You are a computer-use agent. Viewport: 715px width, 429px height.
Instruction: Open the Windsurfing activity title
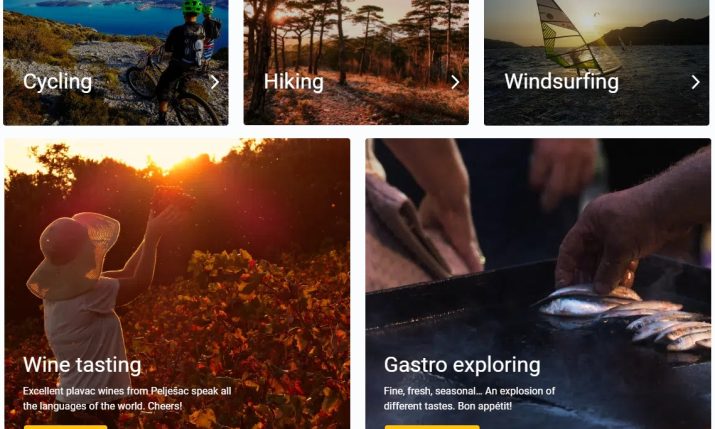(562, 82)
